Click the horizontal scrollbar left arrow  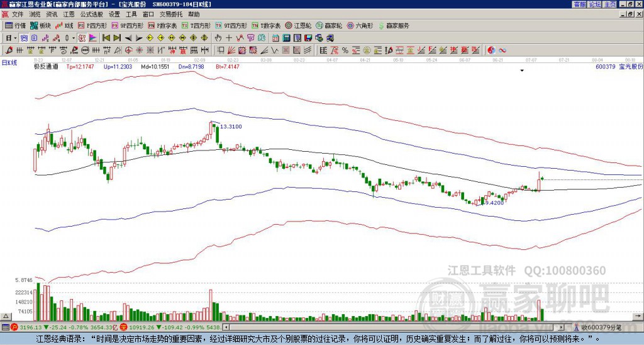(226, 327)
